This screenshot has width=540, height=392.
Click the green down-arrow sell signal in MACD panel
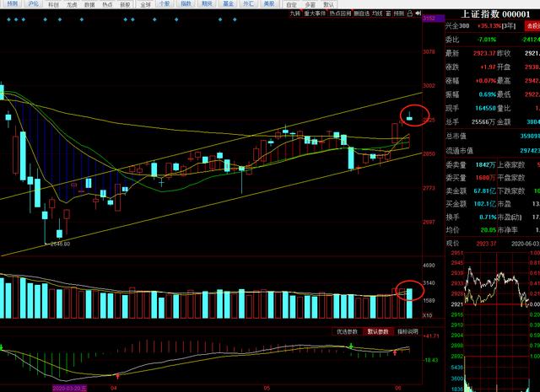pos(351,346)
